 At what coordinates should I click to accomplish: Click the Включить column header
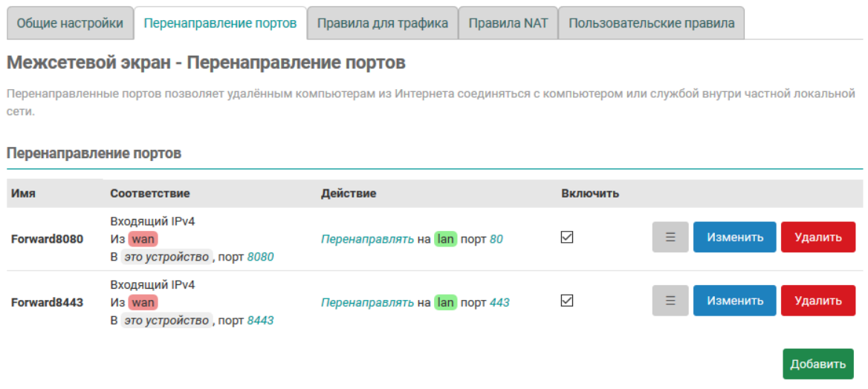click(590, 193)
